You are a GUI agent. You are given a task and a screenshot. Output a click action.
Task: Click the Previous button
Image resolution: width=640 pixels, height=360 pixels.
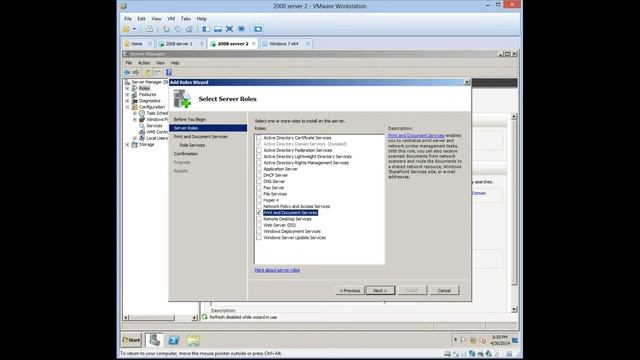pyautogui.click(x=350, y=291)
